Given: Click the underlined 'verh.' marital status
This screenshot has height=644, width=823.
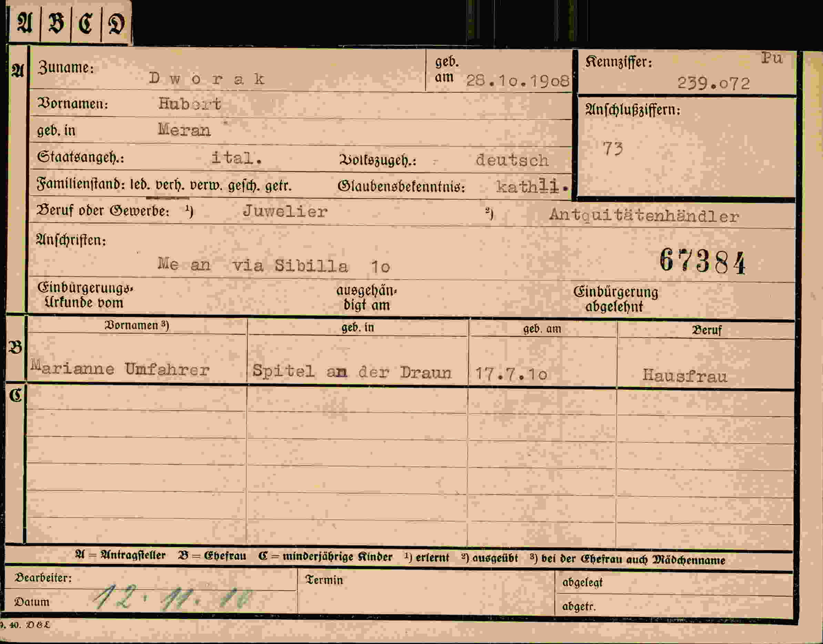Looking at the screenshot, I should coord(170,186).
